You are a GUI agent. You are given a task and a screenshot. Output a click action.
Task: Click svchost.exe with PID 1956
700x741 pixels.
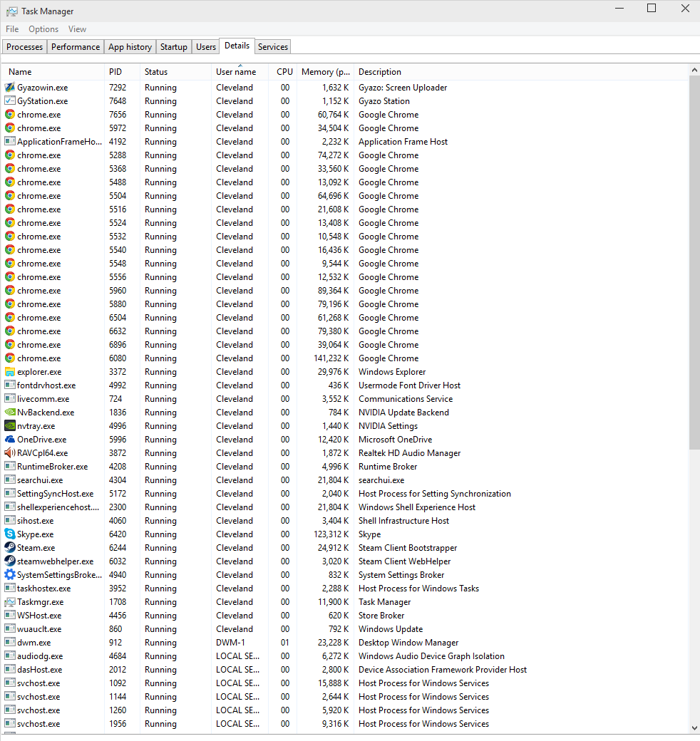coord(38,723)
